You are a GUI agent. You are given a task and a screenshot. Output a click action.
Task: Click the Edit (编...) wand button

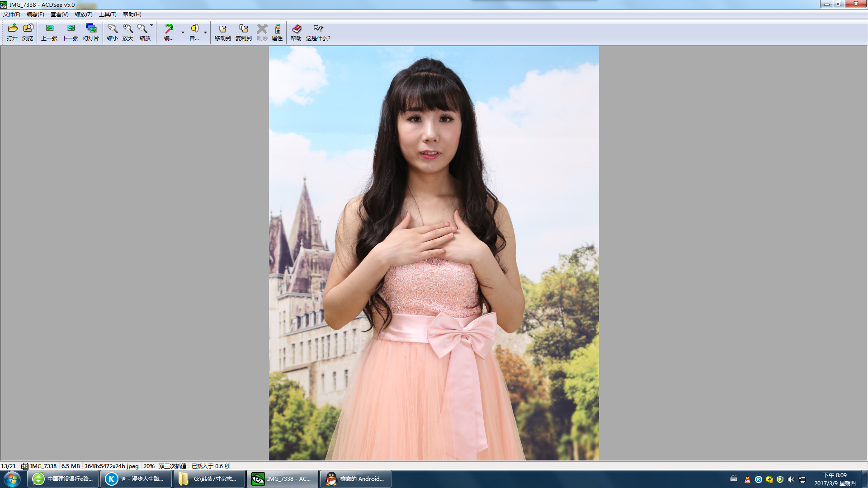tap(169, 32)
